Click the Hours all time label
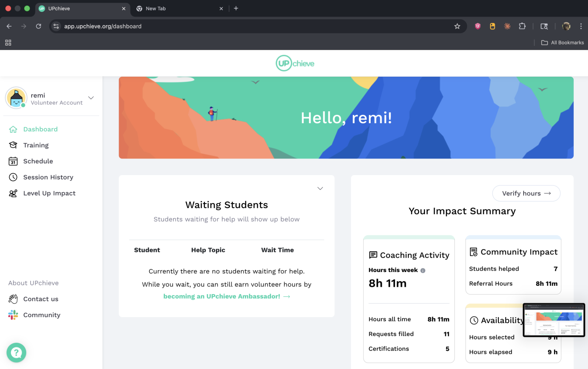Image resolution: width=588 pixels, height=369 pixels. point(390,319)
